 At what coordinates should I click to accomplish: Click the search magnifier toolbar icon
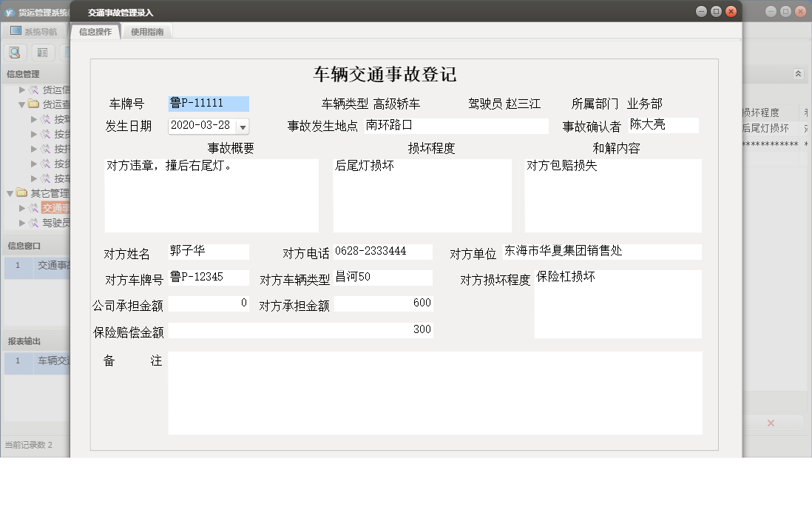tap(15, 53)
